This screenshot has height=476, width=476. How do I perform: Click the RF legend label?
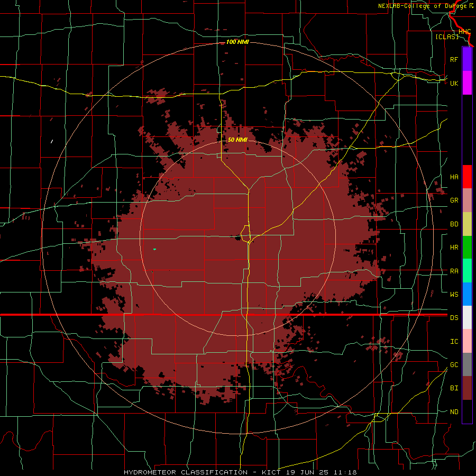tap(454, 59)
